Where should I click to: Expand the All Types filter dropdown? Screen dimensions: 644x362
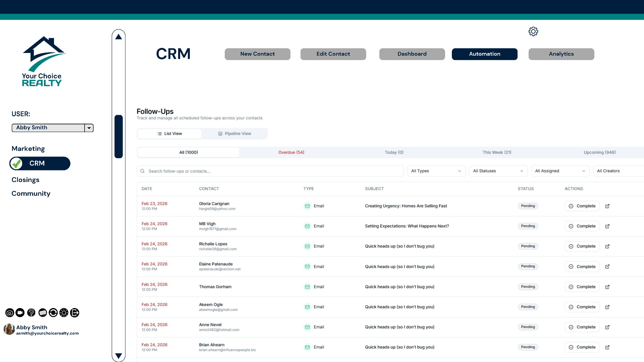point(436,171)
